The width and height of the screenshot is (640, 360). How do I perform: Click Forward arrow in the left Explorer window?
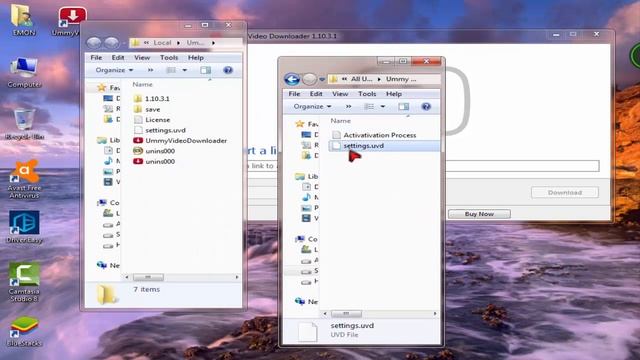coord(111,42)
